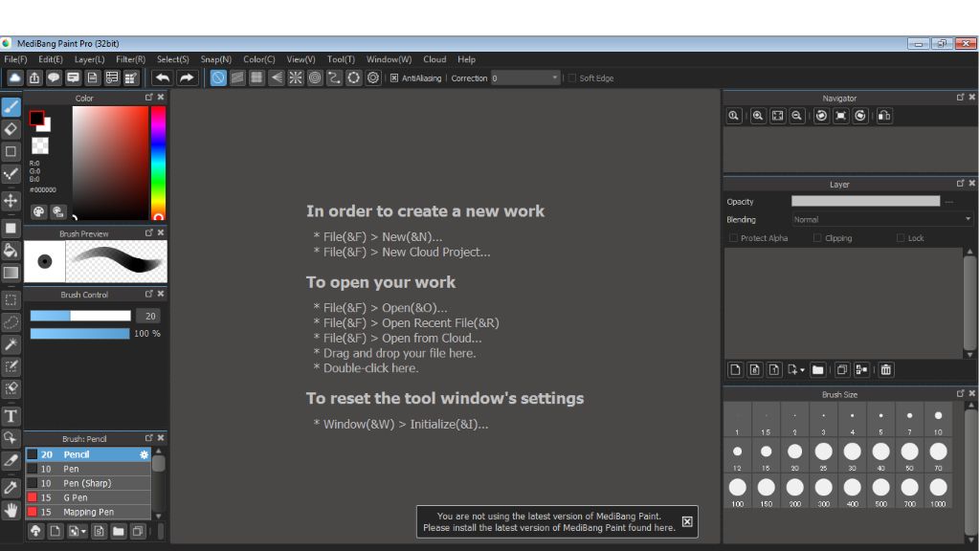Enable the concentric circle snap guide
The image size is (980, 551).
tap(315, 78)
